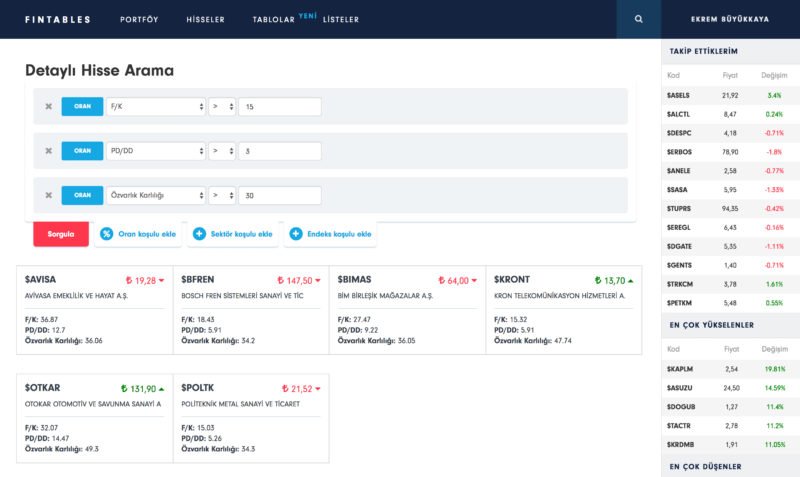Click the percent icon on Oran koşulu ekle
The image size is (800, 477).
(x=107, y=234)
